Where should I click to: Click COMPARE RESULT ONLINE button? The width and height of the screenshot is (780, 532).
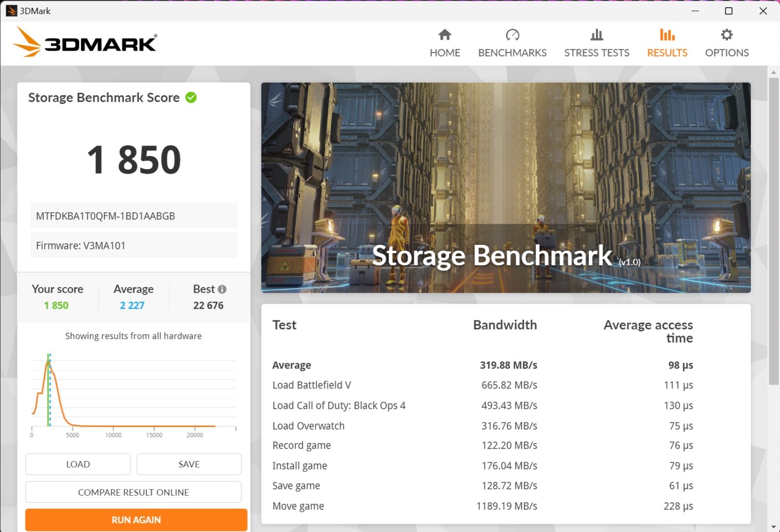(133, 492)
